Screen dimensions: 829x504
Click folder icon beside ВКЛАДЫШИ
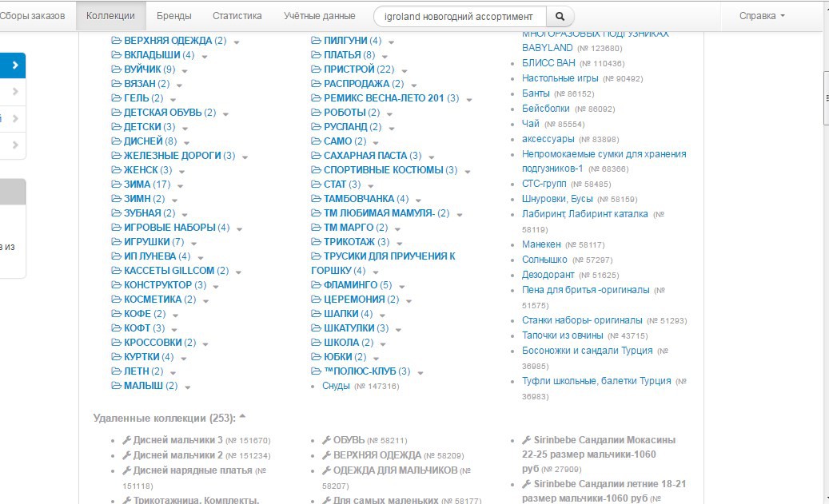[116, 55]
